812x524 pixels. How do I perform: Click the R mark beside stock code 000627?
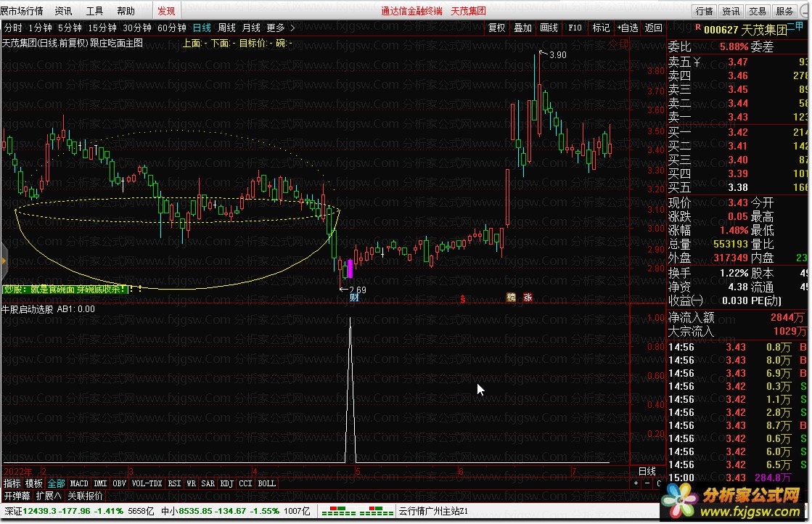[697, 27]
